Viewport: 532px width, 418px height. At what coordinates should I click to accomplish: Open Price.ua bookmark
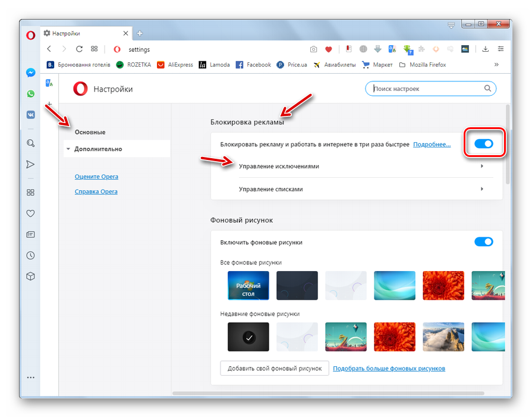[x=292, y=64]
